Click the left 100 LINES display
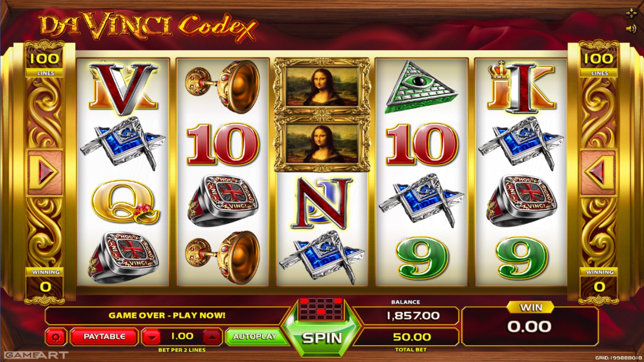 [45, 63]
